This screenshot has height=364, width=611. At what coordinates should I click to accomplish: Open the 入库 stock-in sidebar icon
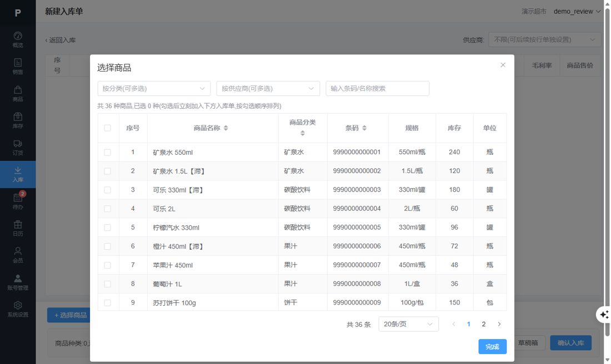click(18, 174)
